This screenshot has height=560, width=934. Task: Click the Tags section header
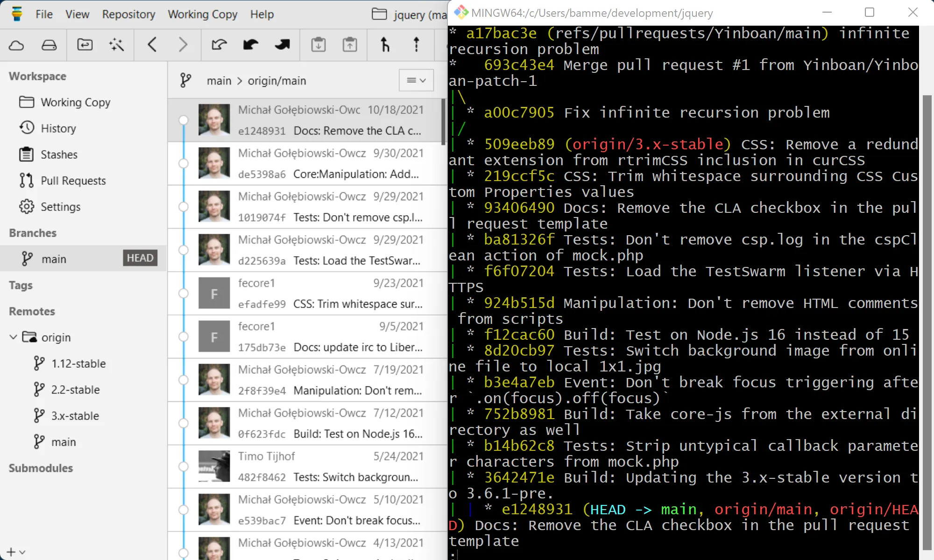[21, 285]
